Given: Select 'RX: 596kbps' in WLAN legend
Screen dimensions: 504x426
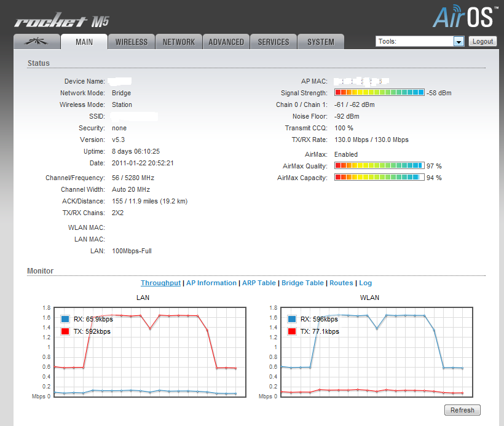Looking at the screenshot, I should 319,319.
